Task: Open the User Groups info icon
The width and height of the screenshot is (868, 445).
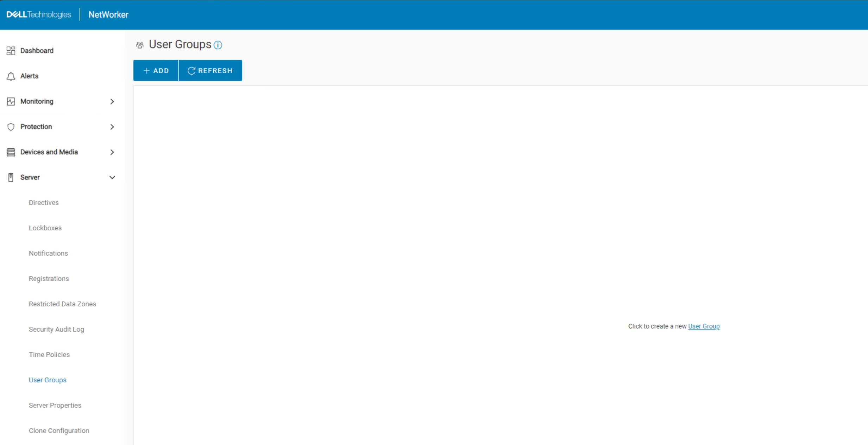Action: (x=218, y=45)
